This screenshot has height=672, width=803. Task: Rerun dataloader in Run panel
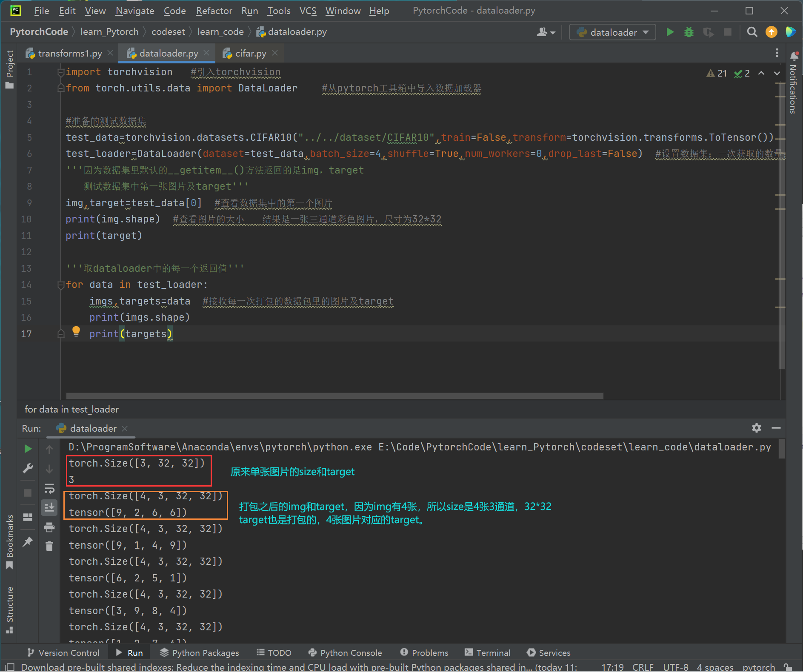pyautogui.click(x=28, y=449)
